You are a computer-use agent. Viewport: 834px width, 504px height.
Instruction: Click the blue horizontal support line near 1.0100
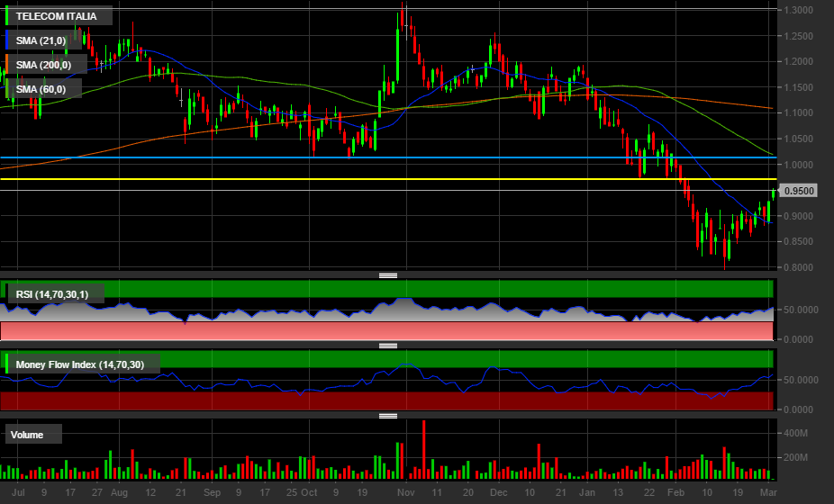pyautogui.click(x=388, y=157)
